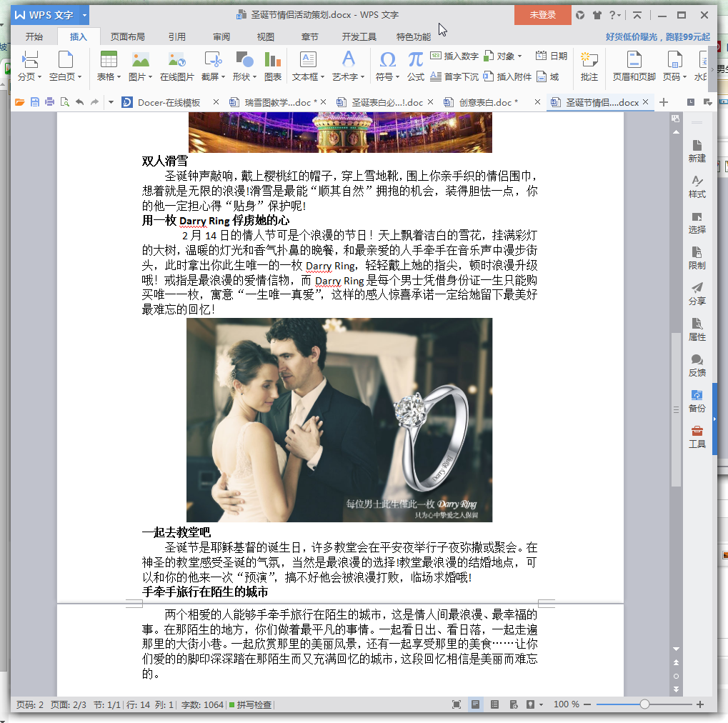The width and height of the screenshot is (728, 723).
Task: Click the 页码 page number icon
Action: [674, 59]
